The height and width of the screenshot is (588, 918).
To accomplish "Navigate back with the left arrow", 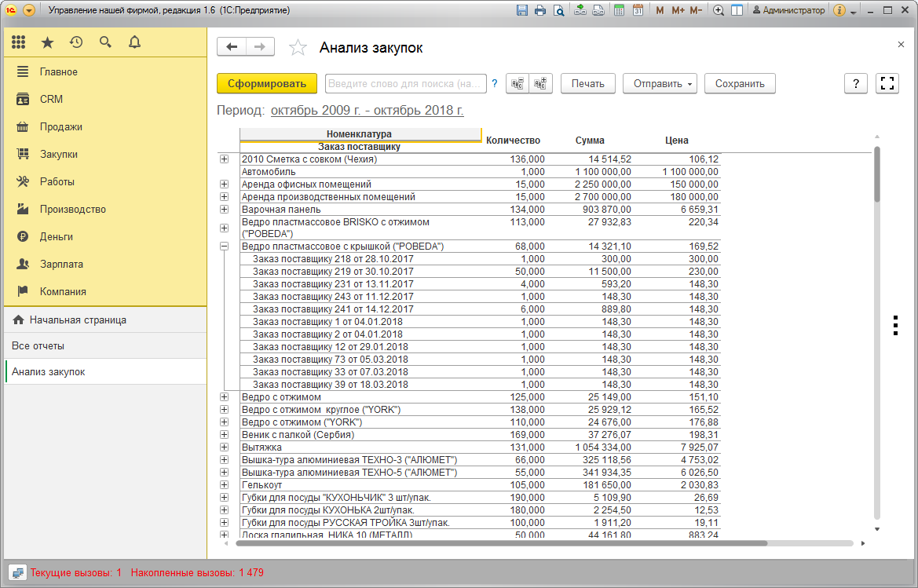I will point(232,47).
